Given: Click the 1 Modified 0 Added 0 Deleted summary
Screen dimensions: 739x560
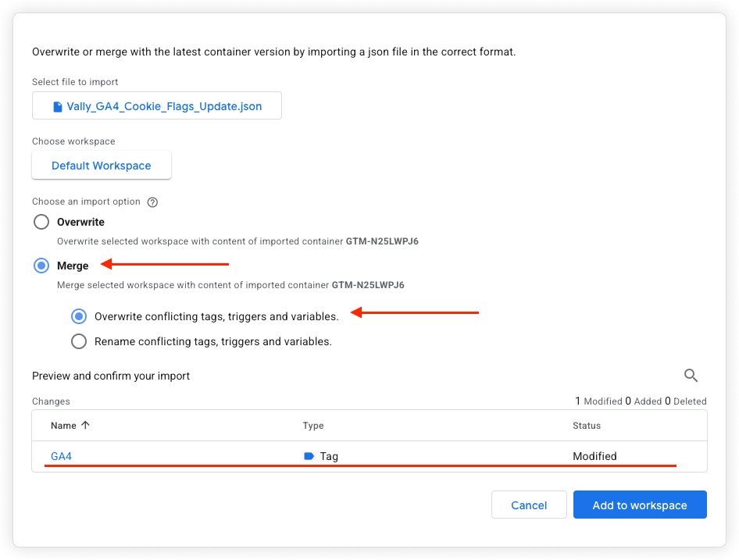Looking at the screenshot, I should [641, 401].
